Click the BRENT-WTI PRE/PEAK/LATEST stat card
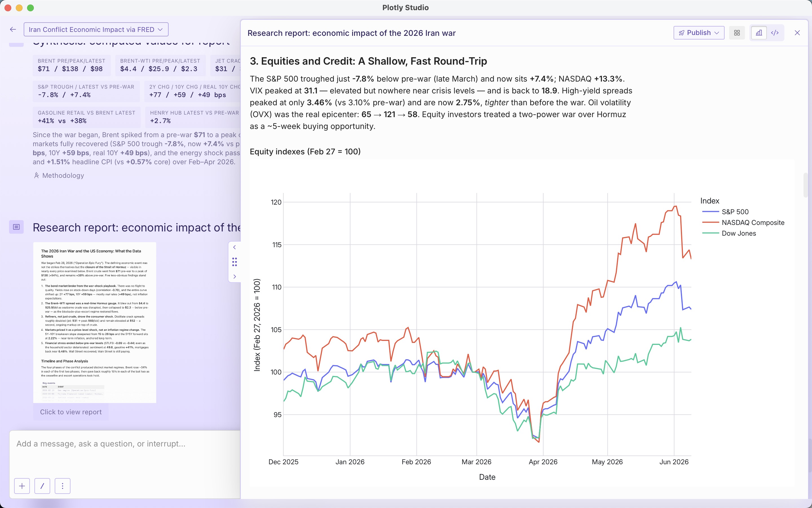 coord(160,65)
